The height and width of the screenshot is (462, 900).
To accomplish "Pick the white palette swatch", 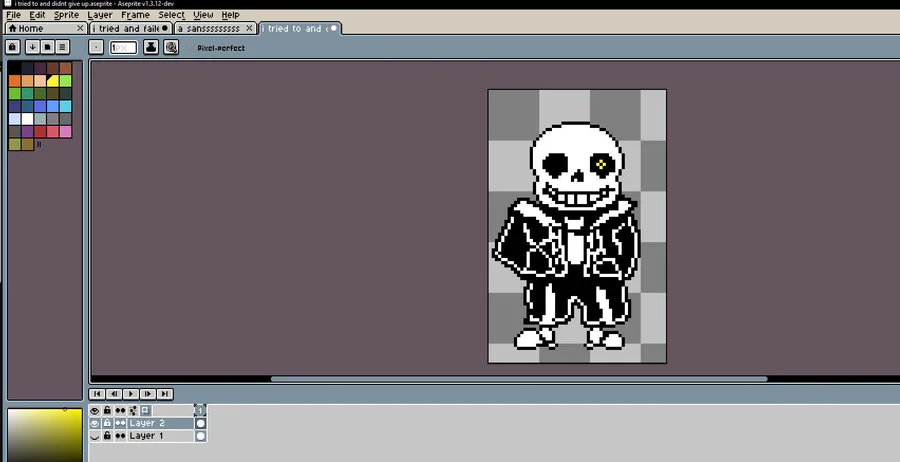I will tap(27, 119).
